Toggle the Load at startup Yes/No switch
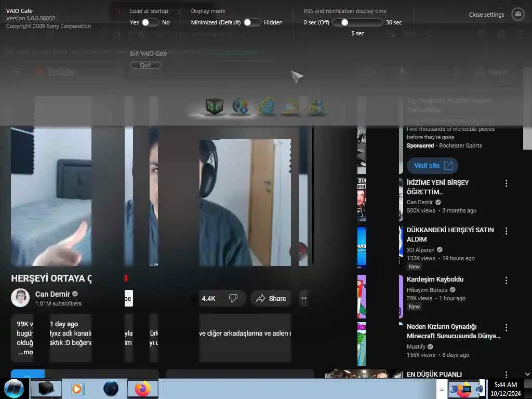The image size is (532, 399). tap(150, 22)
